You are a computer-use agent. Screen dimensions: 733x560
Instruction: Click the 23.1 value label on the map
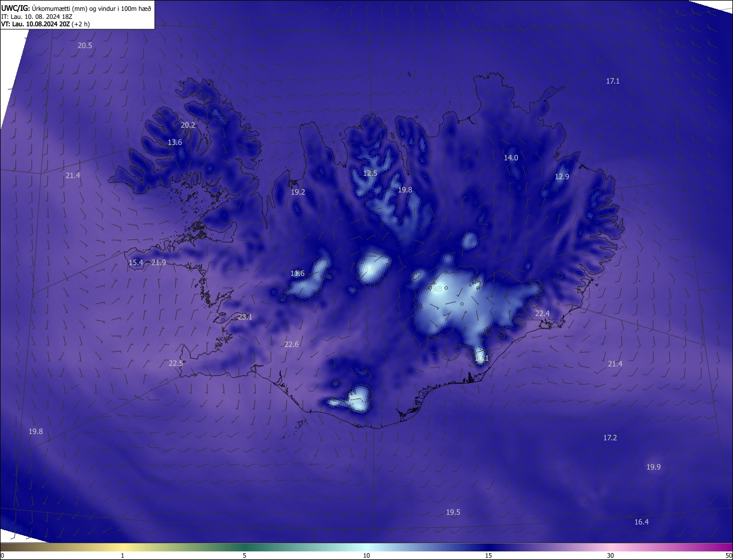point(245,317)
